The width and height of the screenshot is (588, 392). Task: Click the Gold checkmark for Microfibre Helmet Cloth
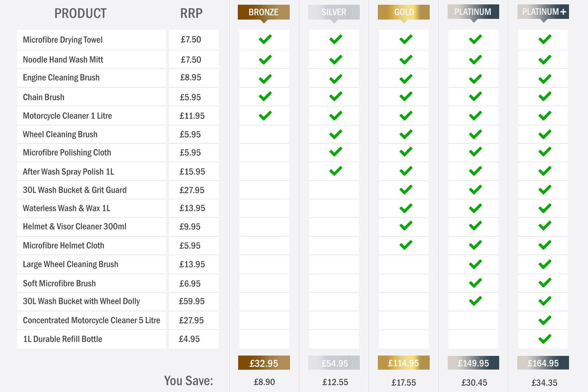coord(405,245)
